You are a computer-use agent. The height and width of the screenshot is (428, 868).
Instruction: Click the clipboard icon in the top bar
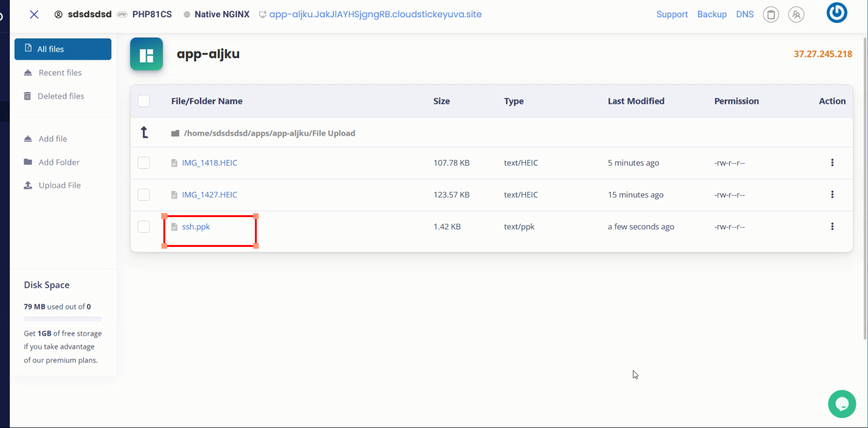click(x=771, y=15)
